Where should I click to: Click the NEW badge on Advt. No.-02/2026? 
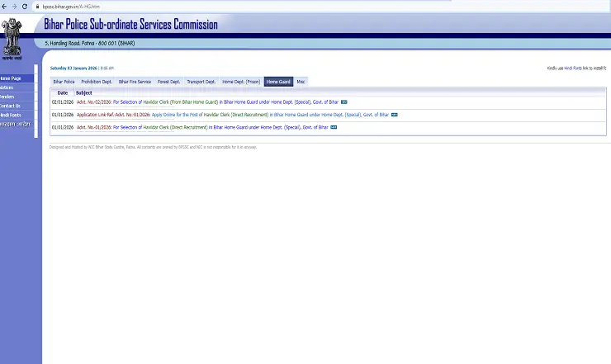[x=343, y=102]
